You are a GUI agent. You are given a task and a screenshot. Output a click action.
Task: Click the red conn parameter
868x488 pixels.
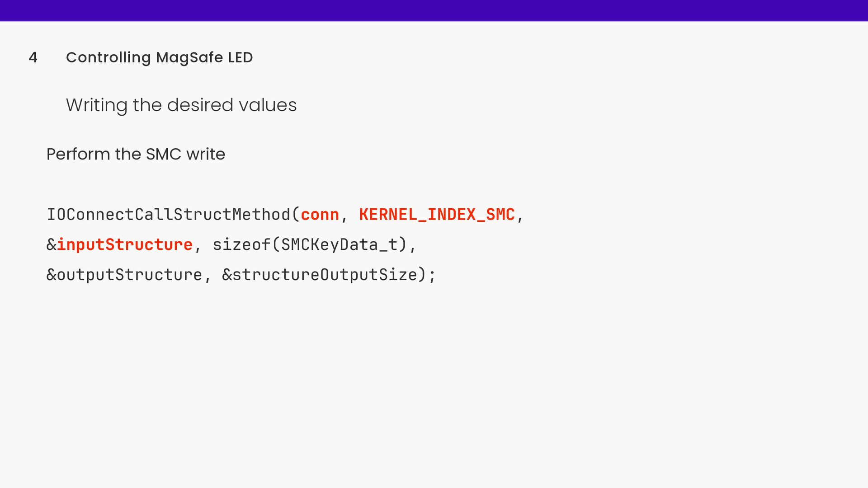tap(320, 215)
